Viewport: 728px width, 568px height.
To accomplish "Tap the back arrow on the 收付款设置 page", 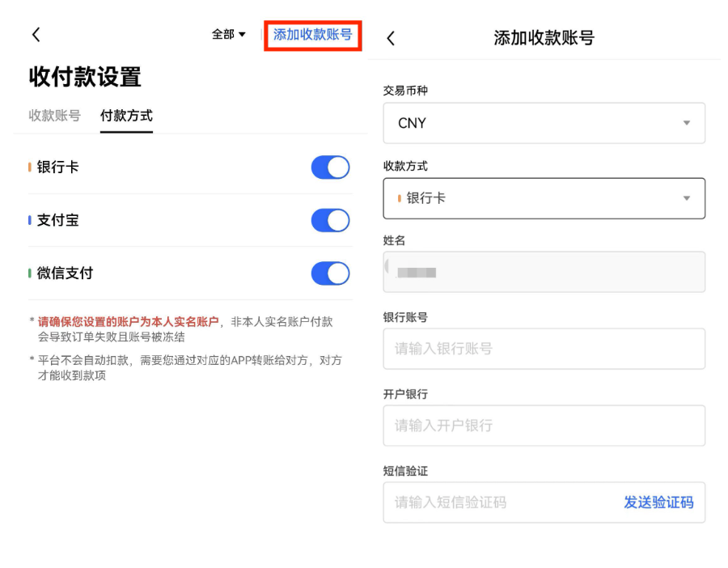I will pyautogui.click(x=36, y=34).
